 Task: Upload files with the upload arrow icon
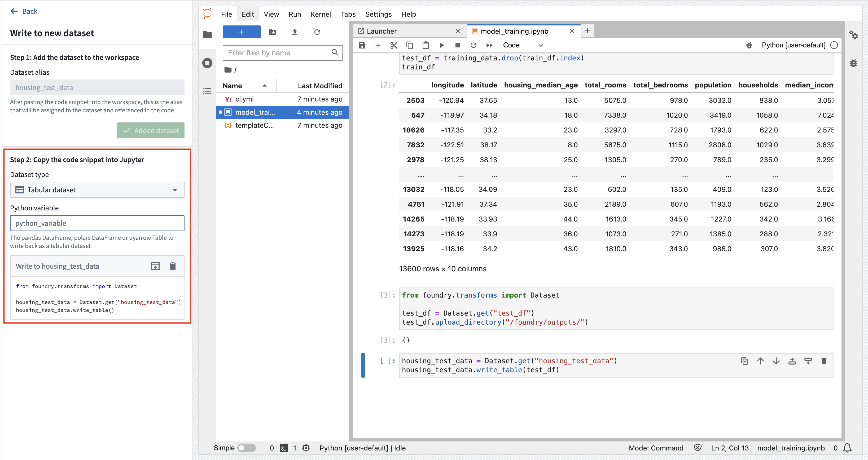click(295, 32)
